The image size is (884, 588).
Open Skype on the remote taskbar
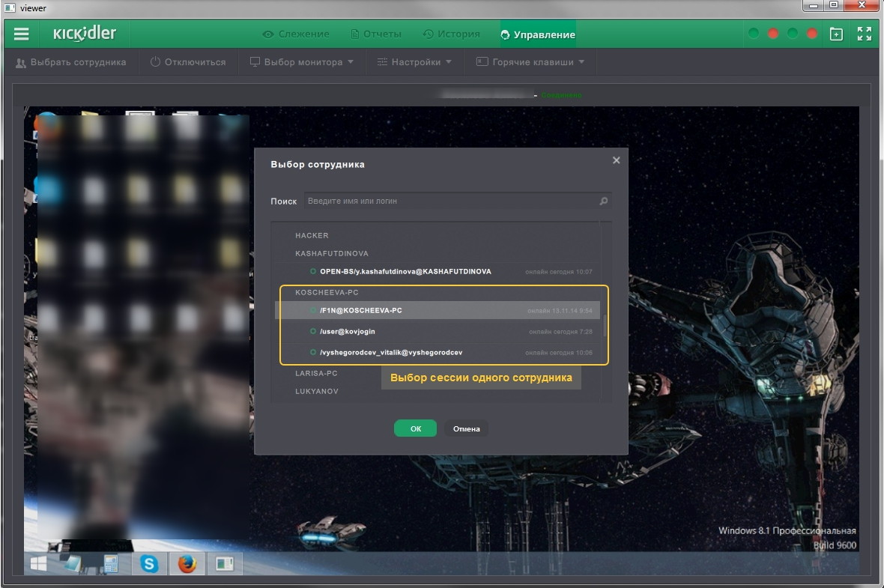coord(149,563)
